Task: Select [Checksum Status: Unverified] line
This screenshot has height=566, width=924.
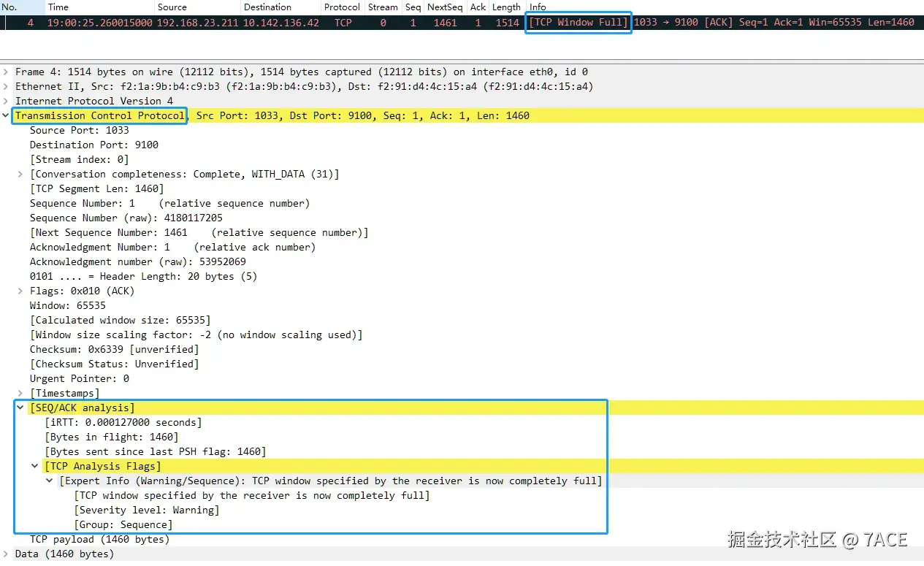Action: point(114,364)
